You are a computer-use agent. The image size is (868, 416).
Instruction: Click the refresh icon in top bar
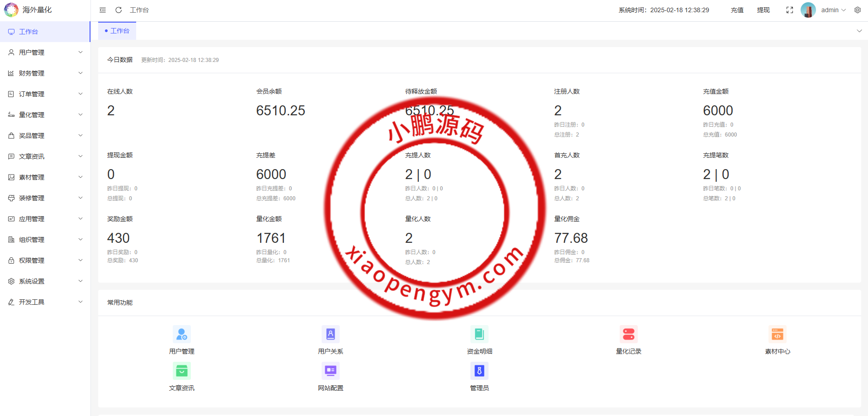point(119,10)
